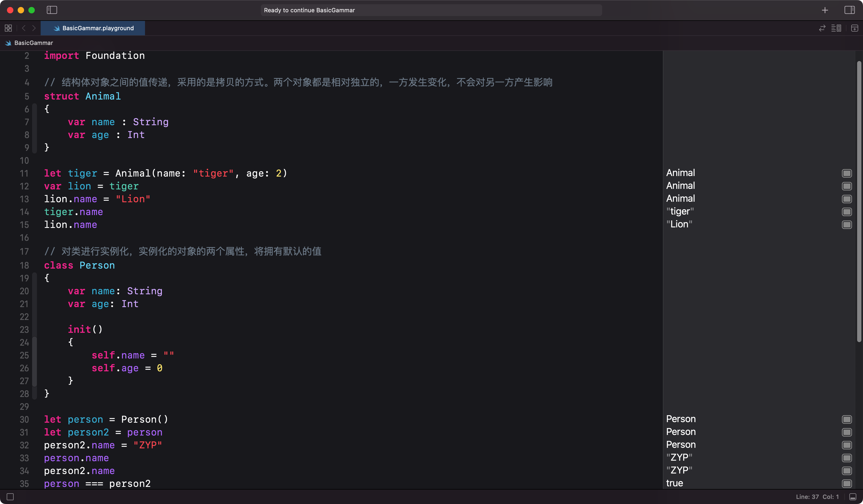The width and height of the screenshot is (863, 504).
Task: Show result viewer for line 33 "ZYP"
Action: [x=847, y=458]
